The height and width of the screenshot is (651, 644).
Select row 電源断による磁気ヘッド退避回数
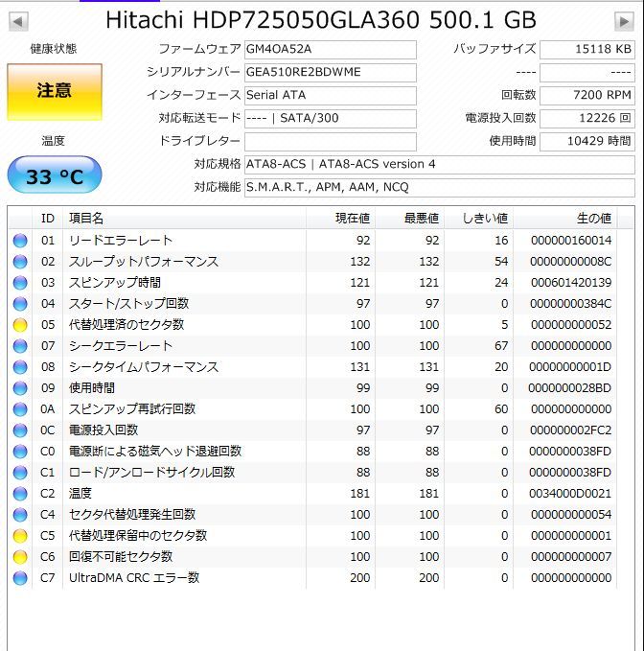(x=312, y=452)
